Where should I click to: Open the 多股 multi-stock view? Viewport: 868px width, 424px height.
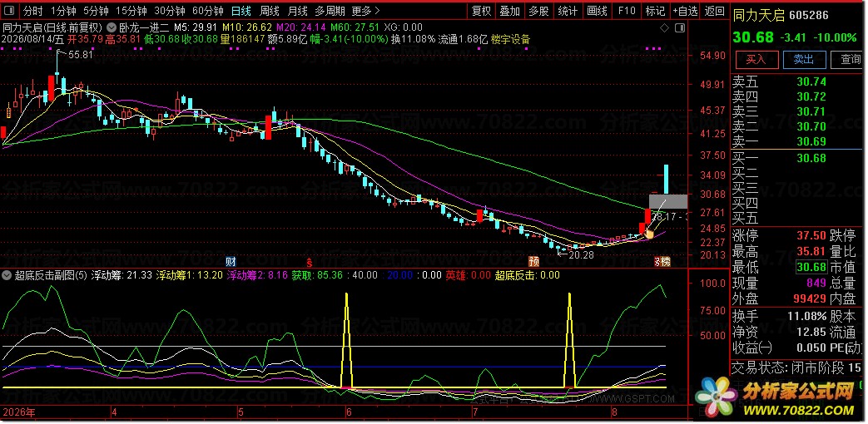click(x=538, y=11)
